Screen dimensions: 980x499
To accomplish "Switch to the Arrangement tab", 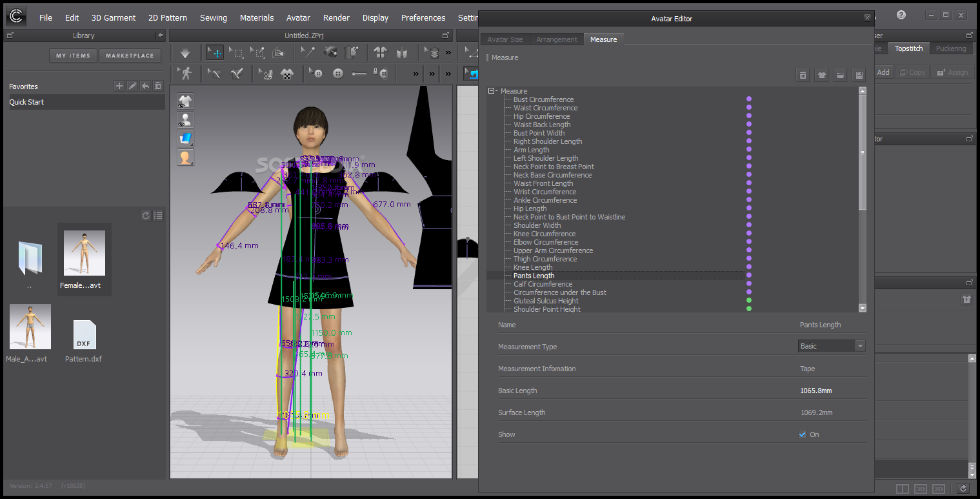I will 557,39.
